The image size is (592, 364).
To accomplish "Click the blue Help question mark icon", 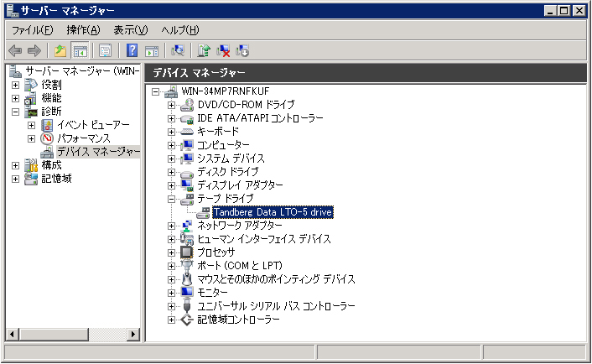I will tap(132, 50).
